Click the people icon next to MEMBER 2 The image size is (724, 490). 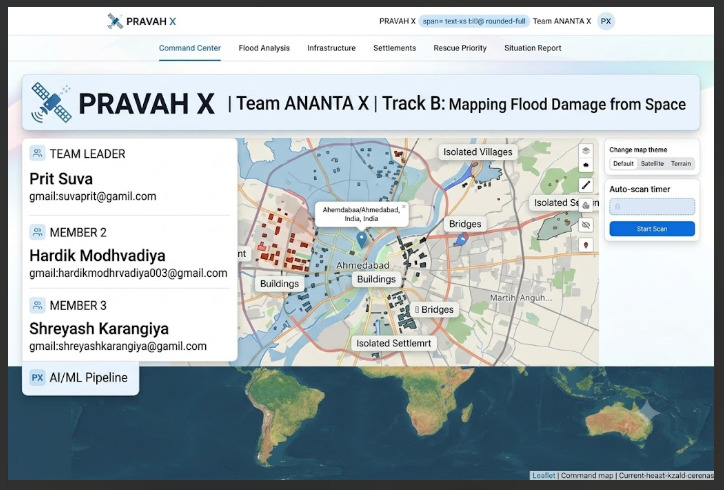point(37,232)
